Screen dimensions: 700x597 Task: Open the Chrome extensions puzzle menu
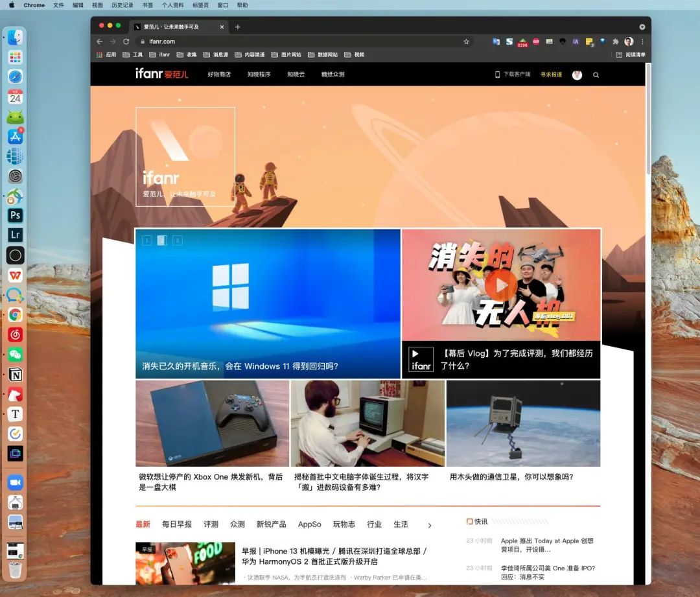click(616, 41)
